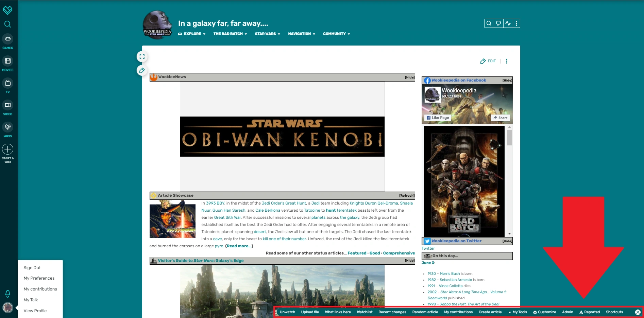The width and height of the screenshot is (644, 318).
Task: Select My contributions in the user menu
Action: pyautogui.click(x=40, y=289)
